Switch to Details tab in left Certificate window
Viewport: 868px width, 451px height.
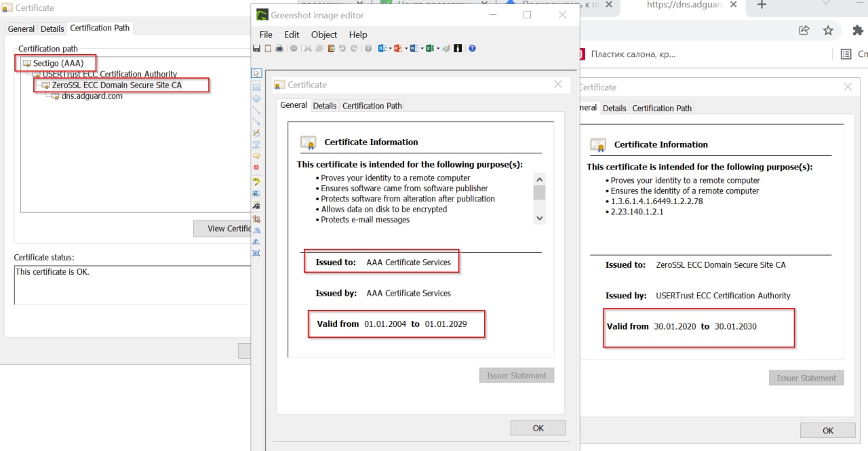(x=52, y=28)
